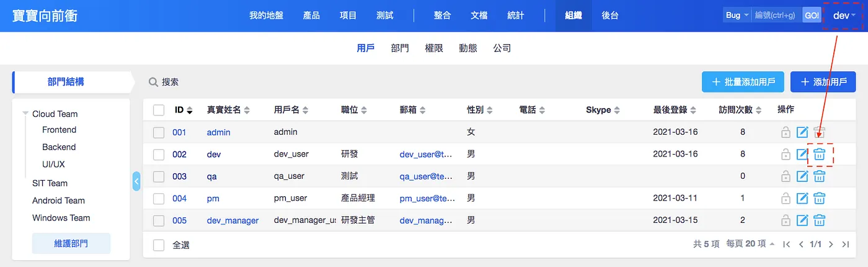Select Android Team in department tree
Screen dimensions: 868x267
(x=58, y=201)
